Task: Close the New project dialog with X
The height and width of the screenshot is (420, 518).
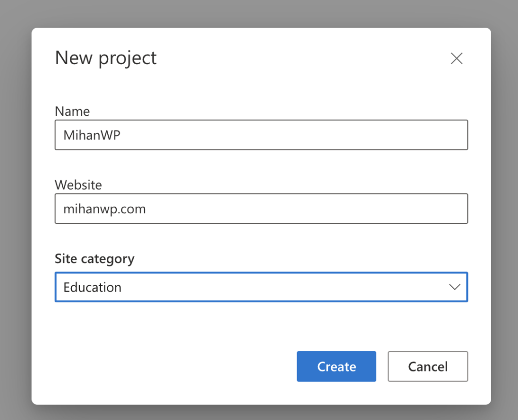Action: point(457,59)
